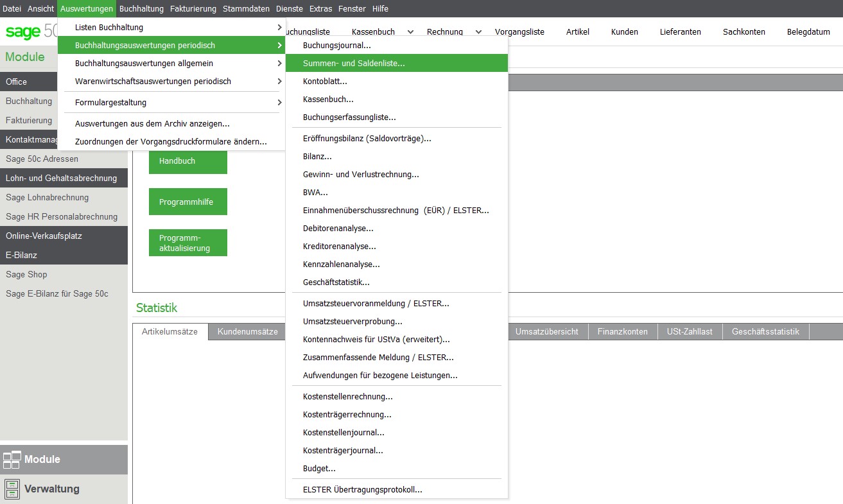The height and width of the screenshot is (504, 843).
Task: Expand Formulargestaltung submenu
Action: pos(171,102)
